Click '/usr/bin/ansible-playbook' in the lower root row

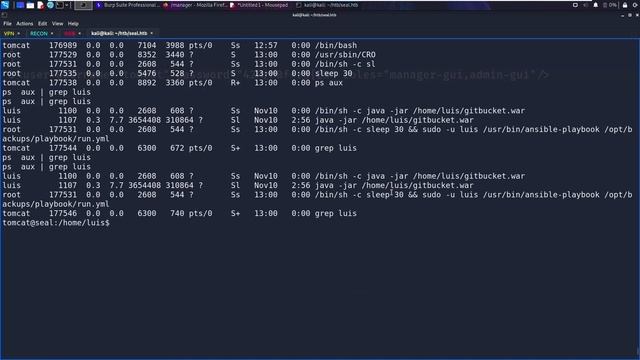[541, 195]
